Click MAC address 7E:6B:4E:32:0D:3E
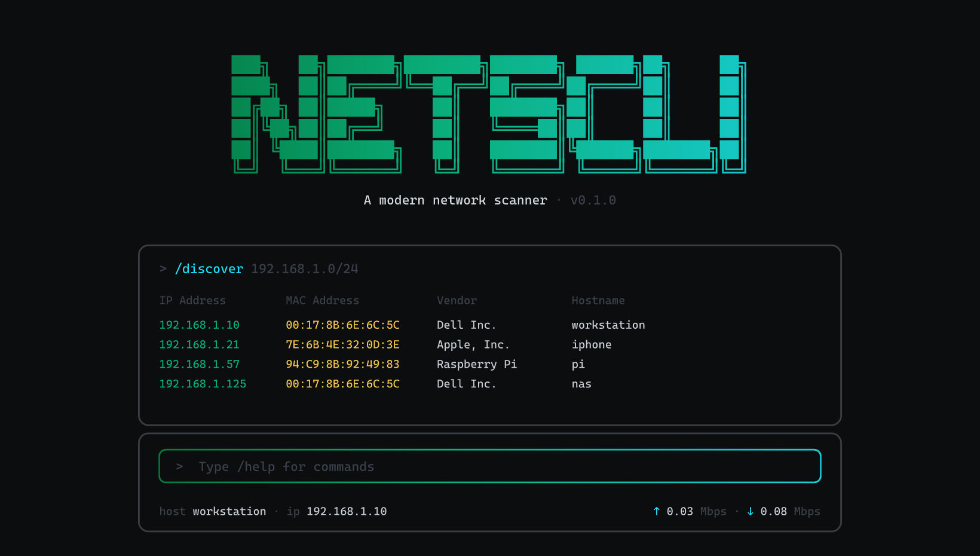 (343, 345)
